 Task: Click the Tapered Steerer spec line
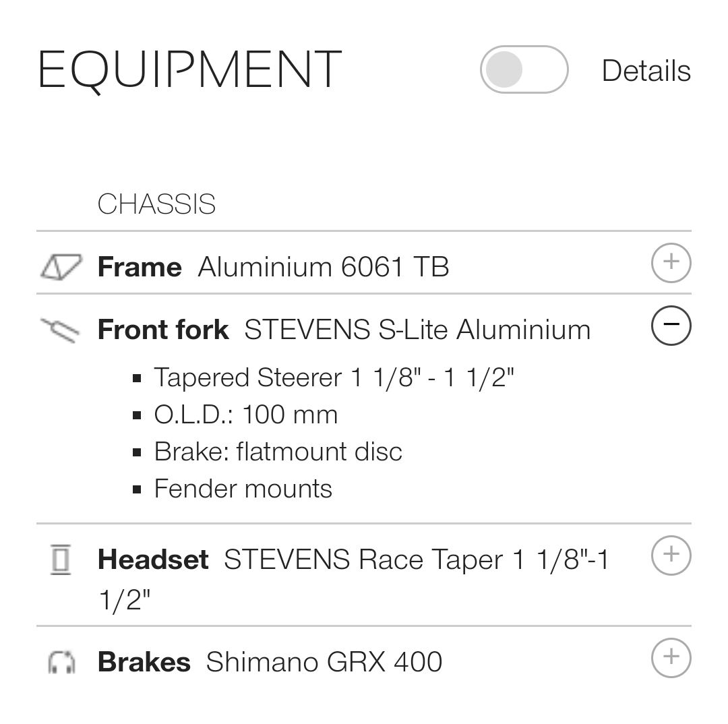[x=334, y=378]
